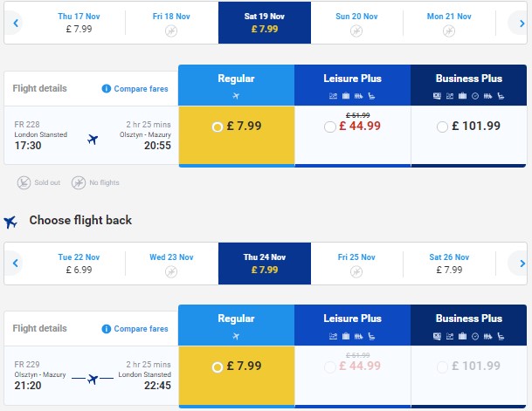Viewport: 532px width, 411px height.
Task: Select outbound Regular fare £7.99 radio button
Action: pos(218,127)
